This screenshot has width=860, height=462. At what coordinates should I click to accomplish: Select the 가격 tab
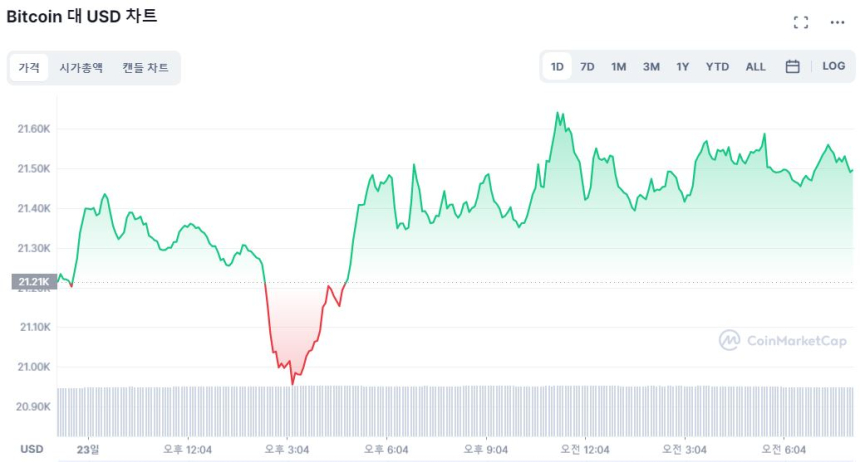click(29, 68)
